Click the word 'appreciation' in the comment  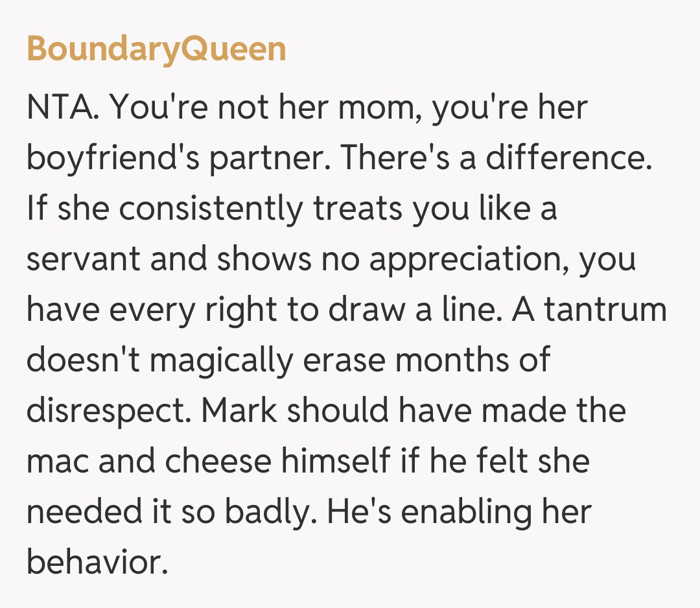coord(457,259)
